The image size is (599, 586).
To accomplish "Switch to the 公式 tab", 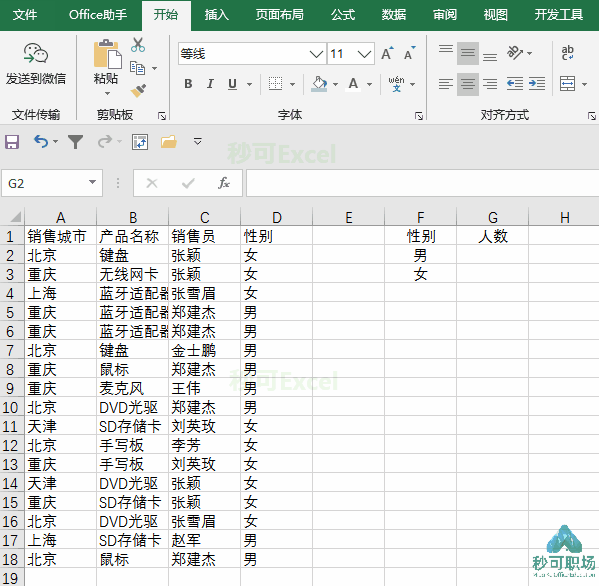I will (x=343, y=15).
